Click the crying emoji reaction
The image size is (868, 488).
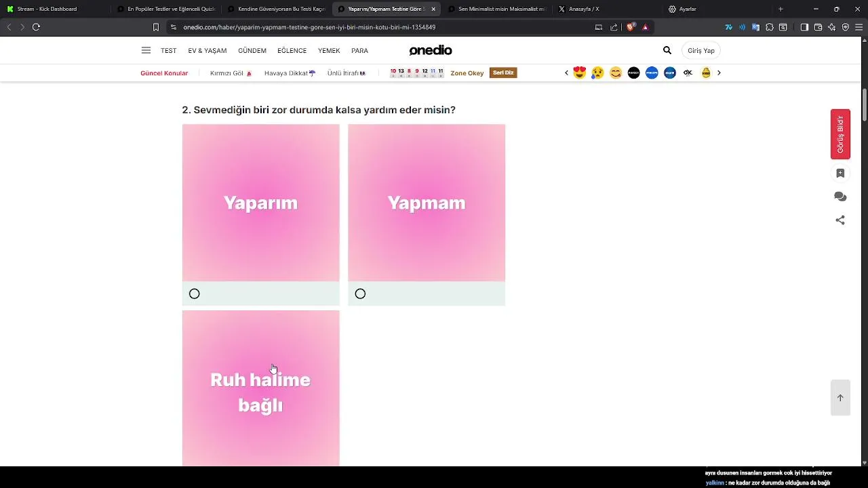click(597, 73)
